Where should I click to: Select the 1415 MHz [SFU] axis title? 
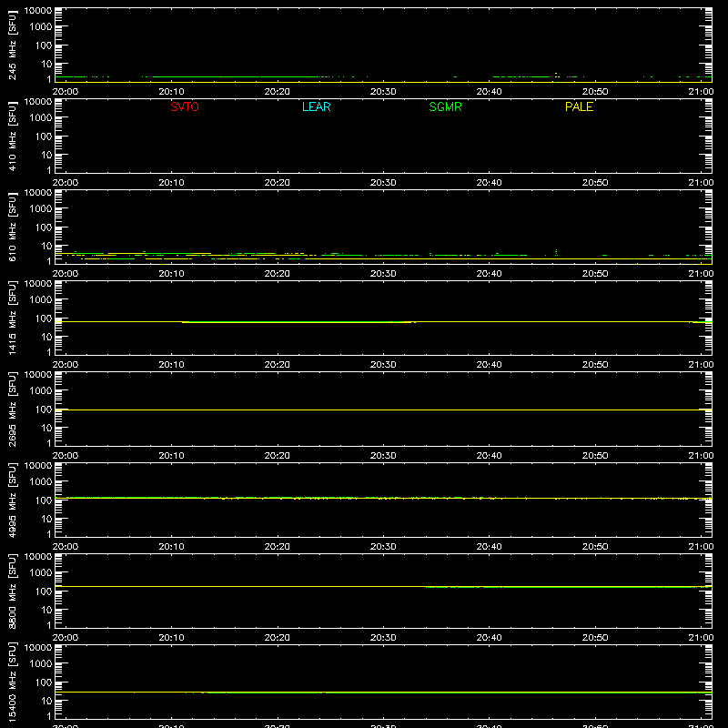pos(12,318)
